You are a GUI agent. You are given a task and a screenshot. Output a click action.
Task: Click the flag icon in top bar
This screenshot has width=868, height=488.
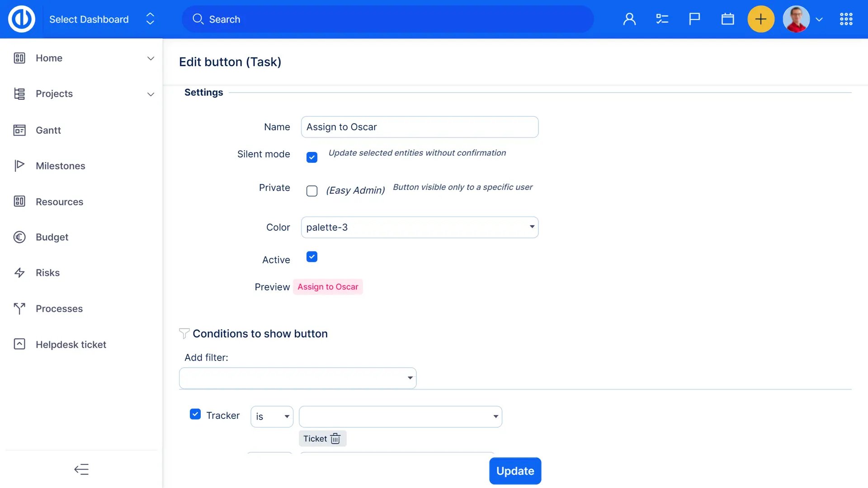pos(694,19)
